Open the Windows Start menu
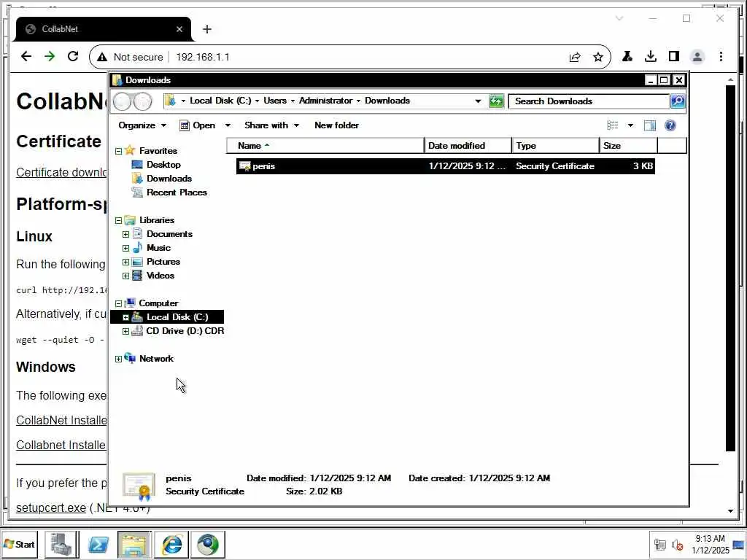The width and height of the screenshot is (747, 560). (x=19, y=544)
